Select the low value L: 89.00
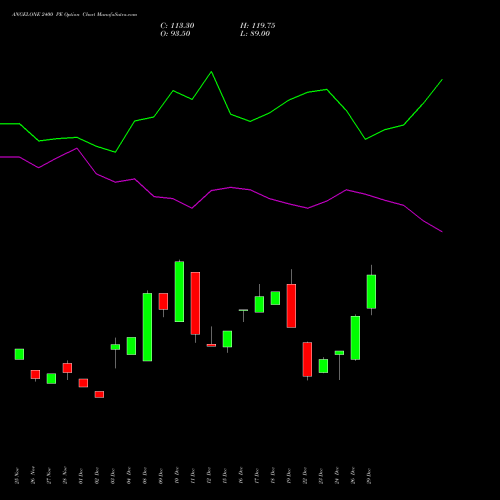The image size is (500, 500). coord(255,34)
